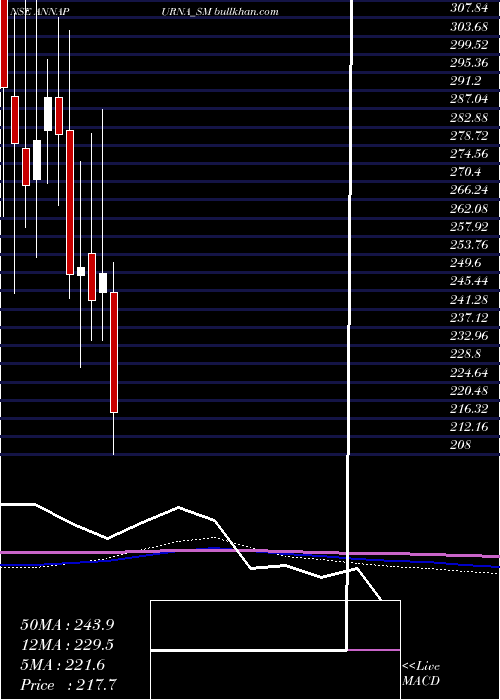This screenshot has width=500, height=700.
Task: Click the 303.68 price axis label
Action: pos(469,27)
